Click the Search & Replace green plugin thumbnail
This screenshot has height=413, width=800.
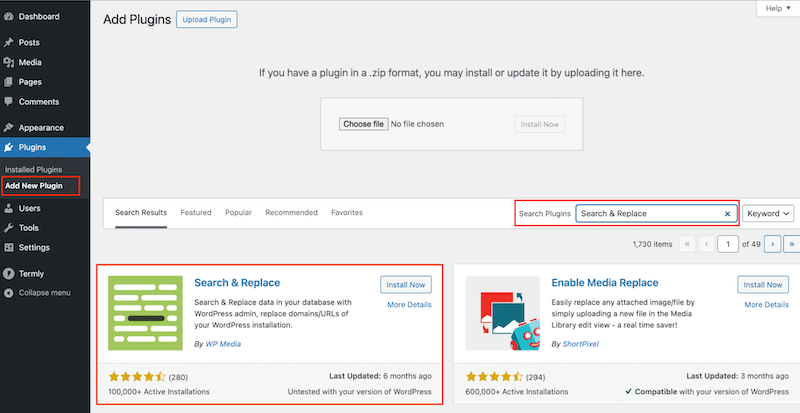coord(145,313)
